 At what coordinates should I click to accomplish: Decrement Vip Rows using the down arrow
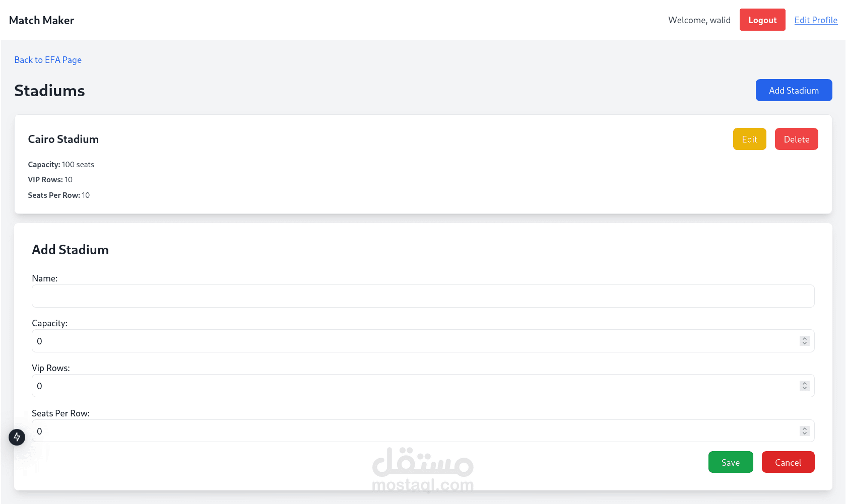pyautogui.click(x=805, y=388)
